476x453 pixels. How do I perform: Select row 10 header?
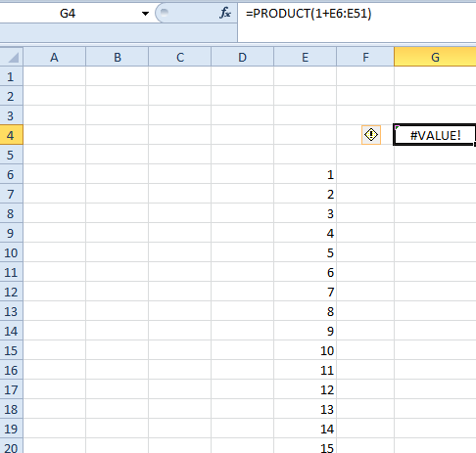tap(11, 252)
